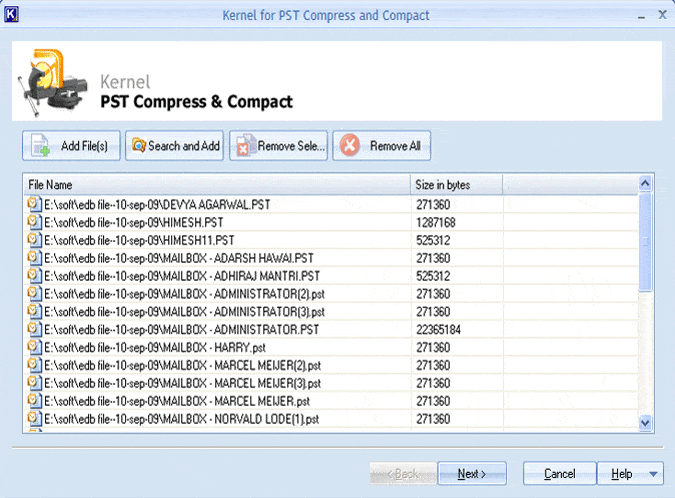Select the MAILBOX - ADMINISTRATOR(3).pst row
Viewport: 675px width, 498px height.
[331, 312]
